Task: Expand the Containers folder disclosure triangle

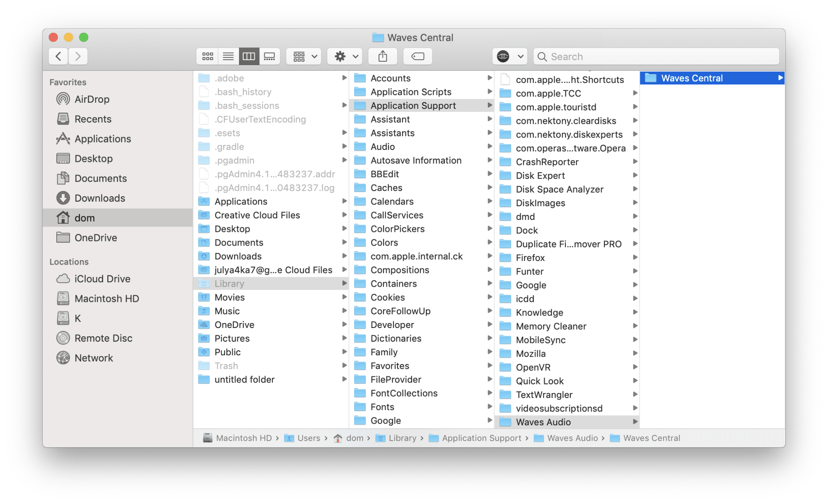Action: (490, 284)
